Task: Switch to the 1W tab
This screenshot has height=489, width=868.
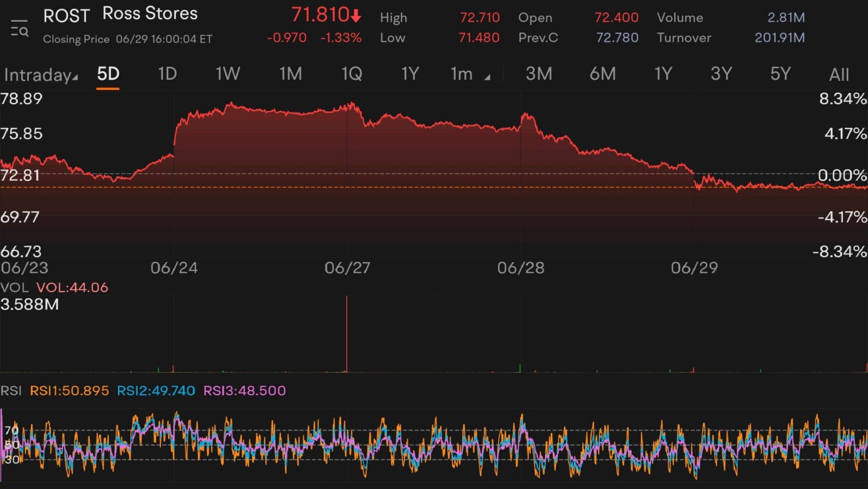Action: (228, 74)
